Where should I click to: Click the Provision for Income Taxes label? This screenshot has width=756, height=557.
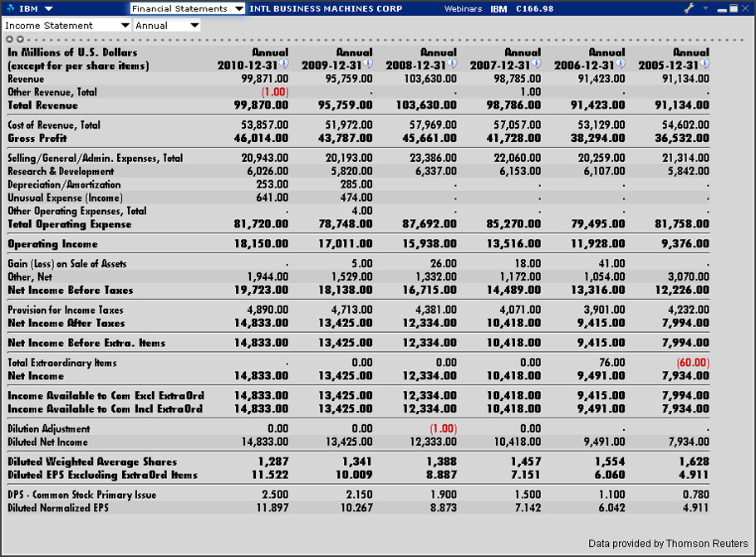(x=66, y=310)
